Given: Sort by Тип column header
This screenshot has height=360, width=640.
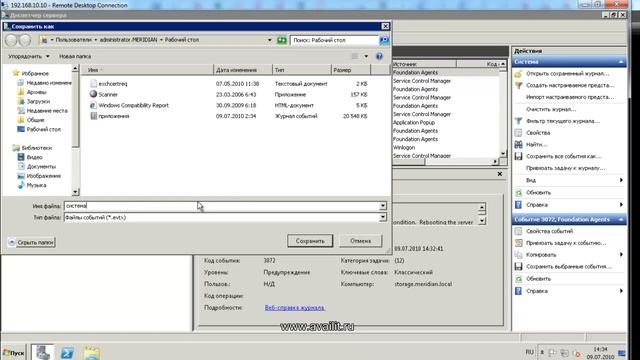Looking at the screenshot, I should pos(301,70).
